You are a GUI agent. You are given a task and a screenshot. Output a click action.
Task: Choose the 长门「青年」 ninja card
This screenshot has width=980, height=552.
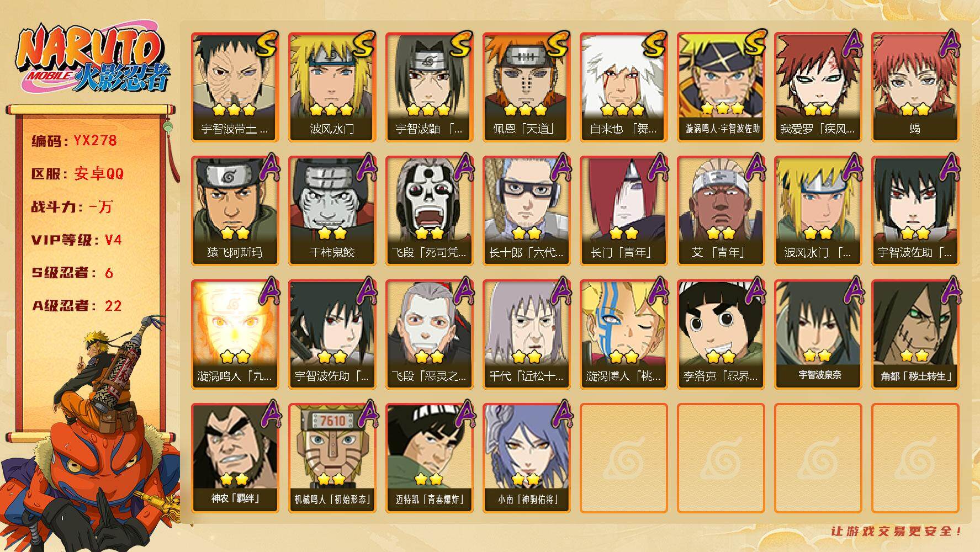coord(623,210)
